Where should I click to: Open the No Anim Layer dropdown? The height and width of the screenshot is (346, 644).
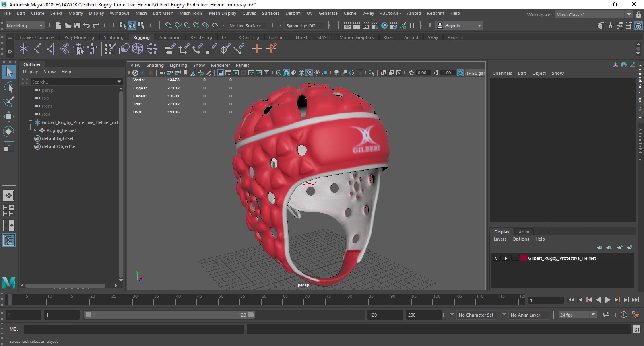pos(528,315)
